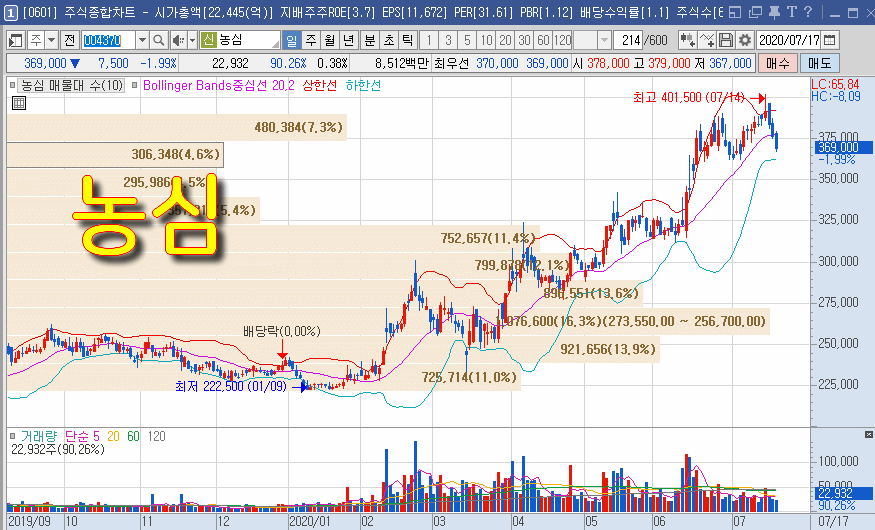Select the 일 daily period tab

click(292, 40)
